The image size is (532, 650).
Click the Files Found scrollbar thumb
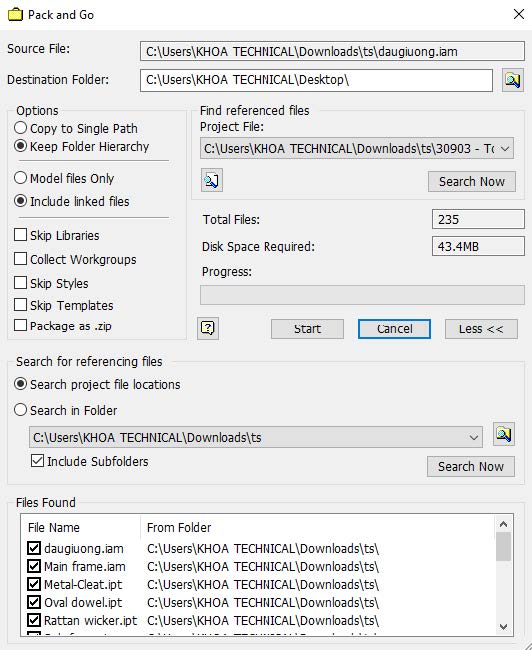(504, 547)
